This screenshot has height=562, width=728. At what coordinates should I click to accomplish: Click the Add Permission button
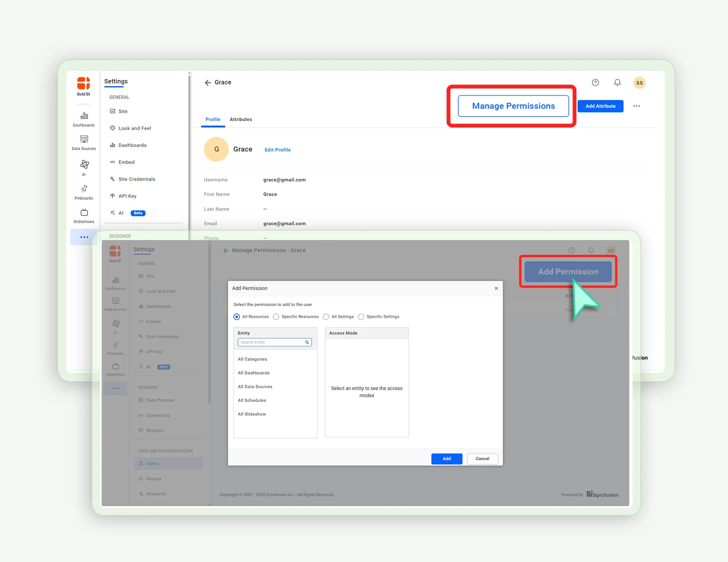click(x=568, y=272)
